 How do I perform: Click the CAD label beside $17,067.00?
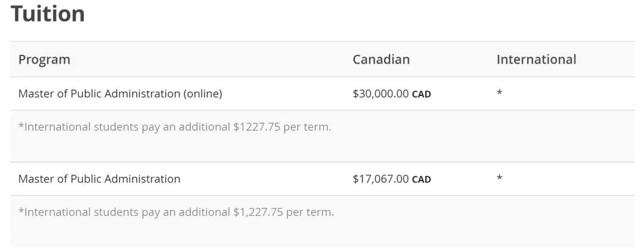[x=422, y=179]
